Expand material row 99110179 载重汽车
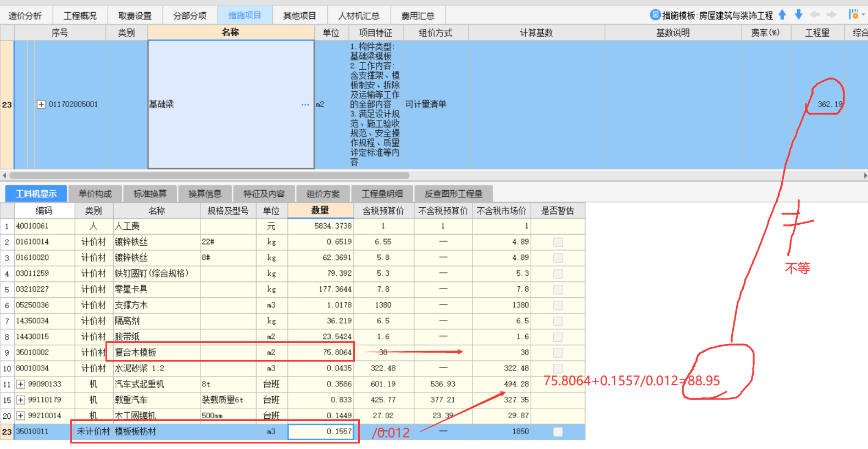The image size is (868, 449). pos(21,400)
